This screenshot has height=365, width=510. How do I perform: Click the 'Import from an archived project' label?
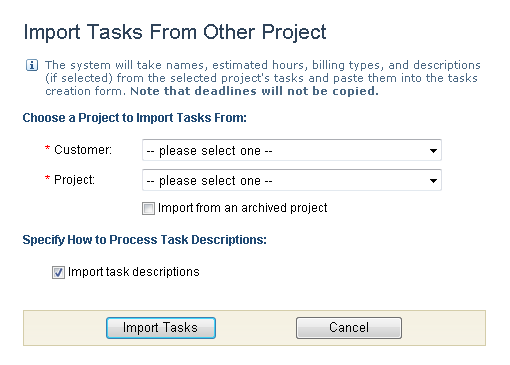pyautogui.click(x=243, y=208)
